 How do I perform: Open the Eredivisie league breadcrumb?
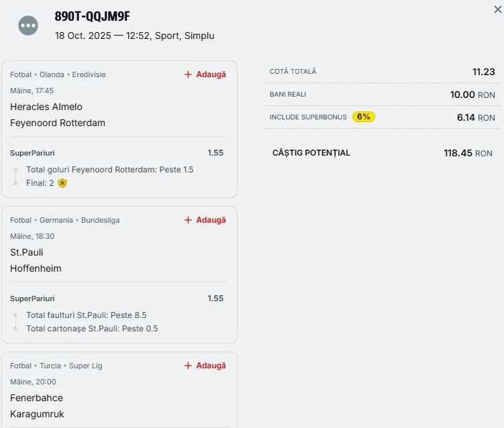tap(89, 74)
